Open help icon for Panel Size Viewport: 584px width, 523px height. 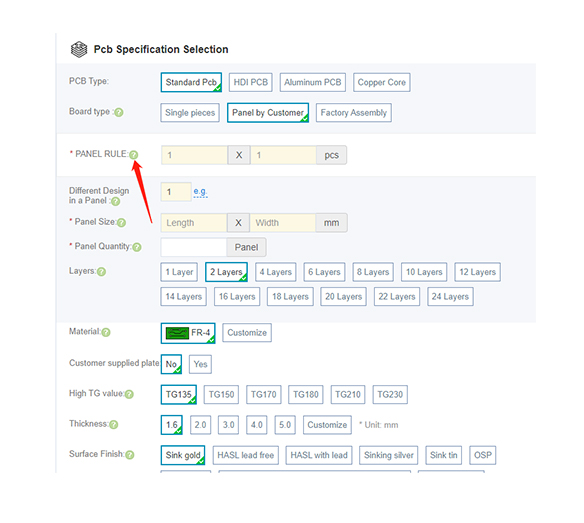(121, 223)
